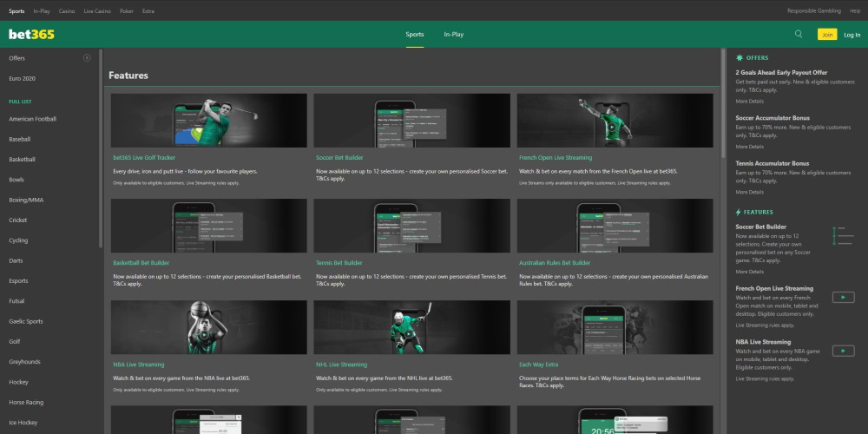868x434 pixels.
Task: Click NBA Live Streaming play icon in right panel
Action: (x=843, y=351)
